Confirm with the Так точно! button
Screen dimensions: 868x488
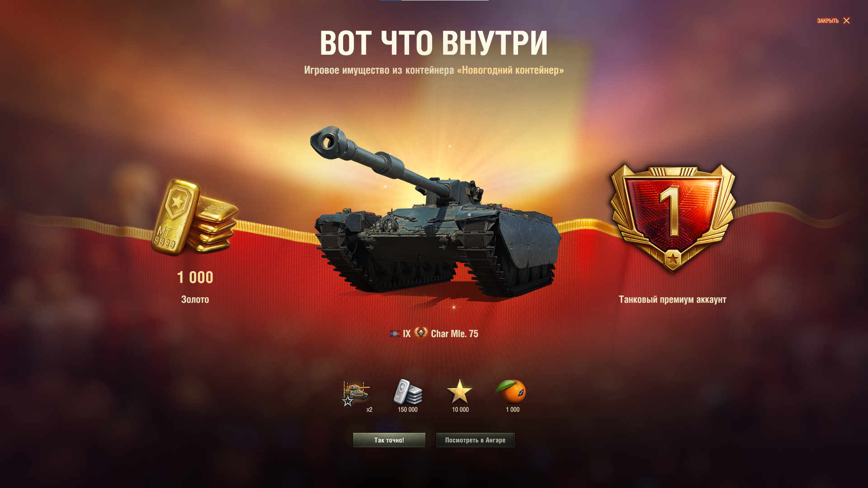click(x=389, y=440)
